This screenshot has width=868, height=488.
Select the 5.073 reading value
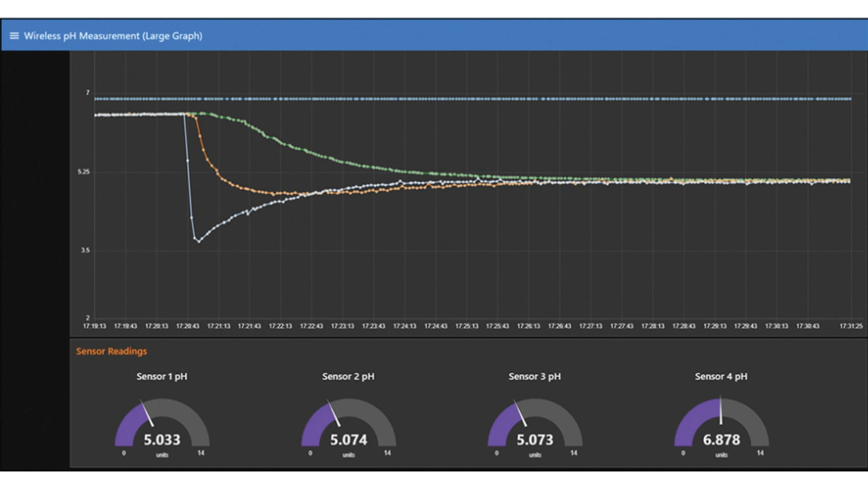tap(535, 440)
